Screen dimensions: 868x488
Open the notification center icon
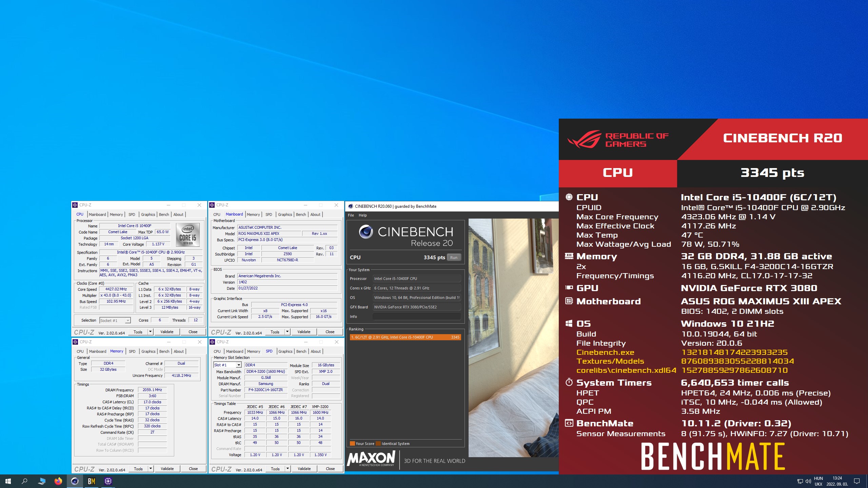coord(857,481)
